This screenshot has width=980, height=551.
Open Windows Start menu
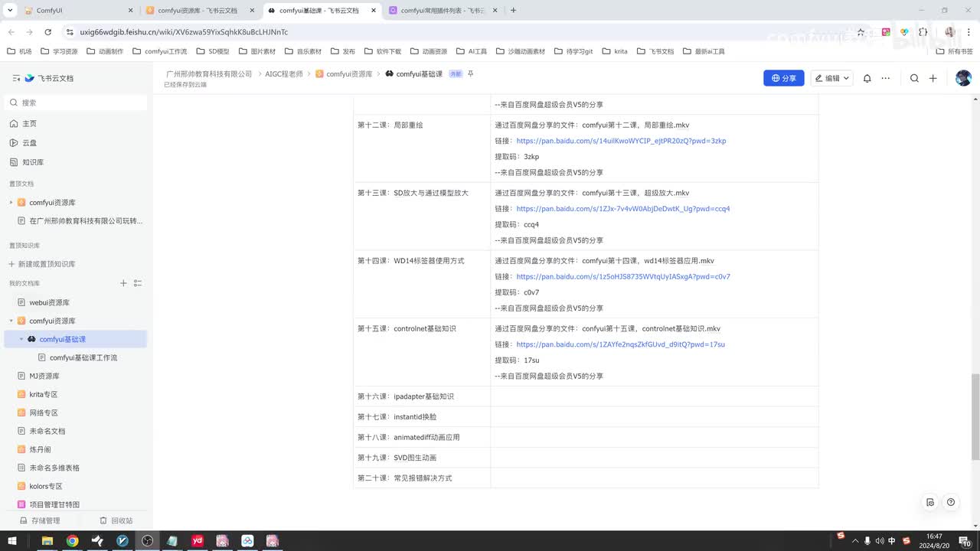[13, 540]
